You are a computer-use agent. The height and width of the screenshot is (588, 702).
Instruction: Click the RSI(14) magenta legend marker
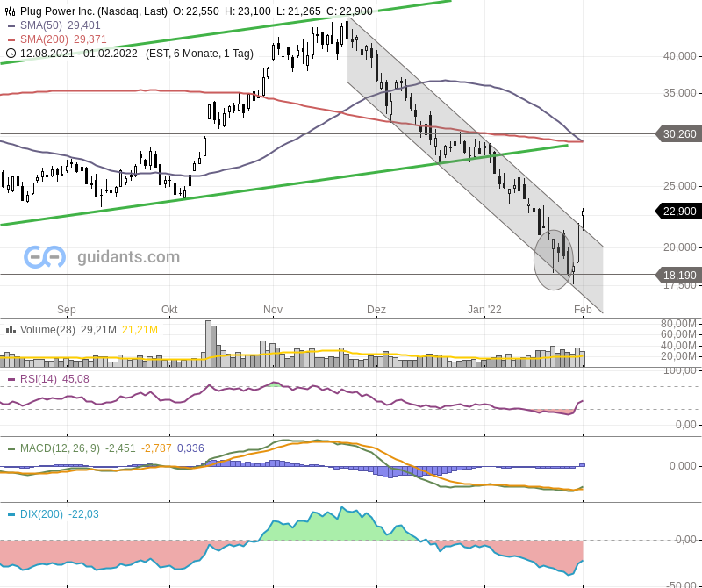point(11,380)
